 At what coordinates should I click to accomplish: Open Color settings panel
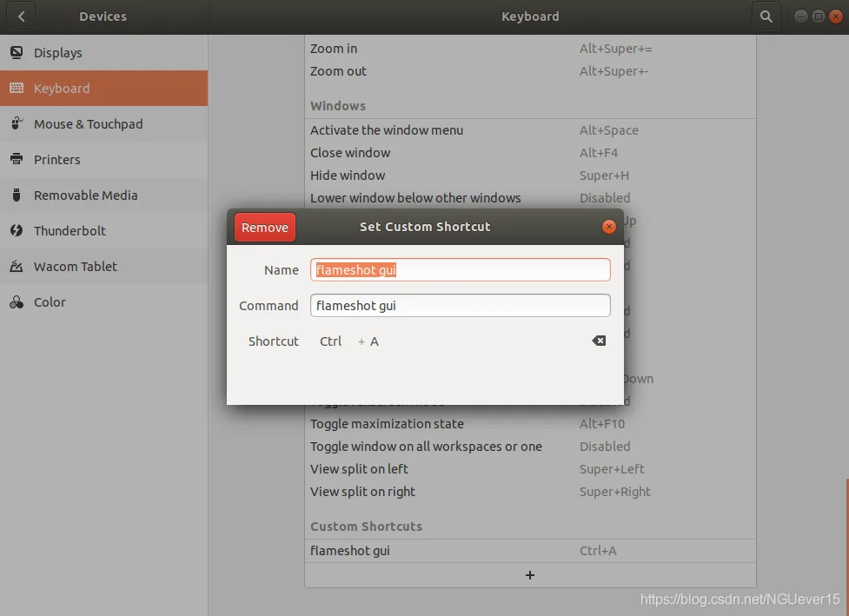coord(104,302)
